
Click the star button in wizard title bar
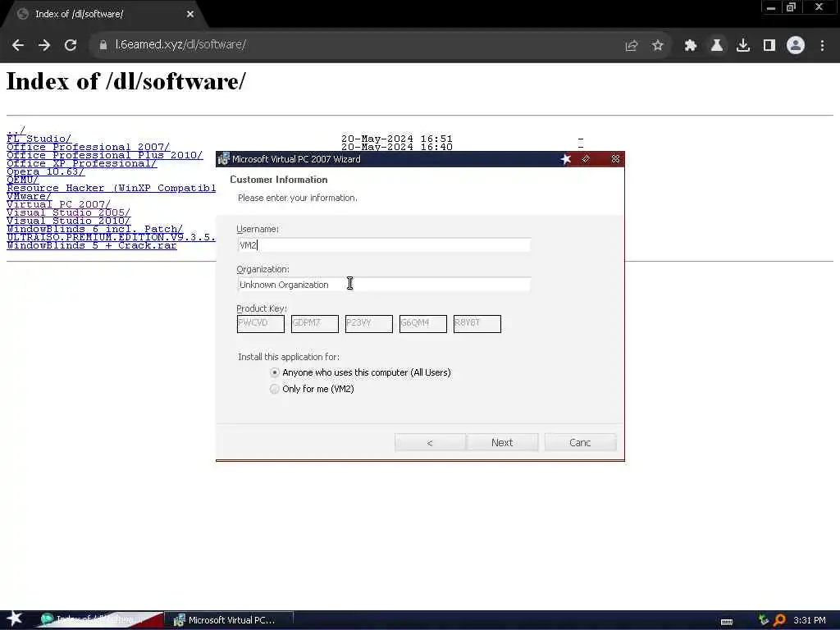click(x=566, y=159)
